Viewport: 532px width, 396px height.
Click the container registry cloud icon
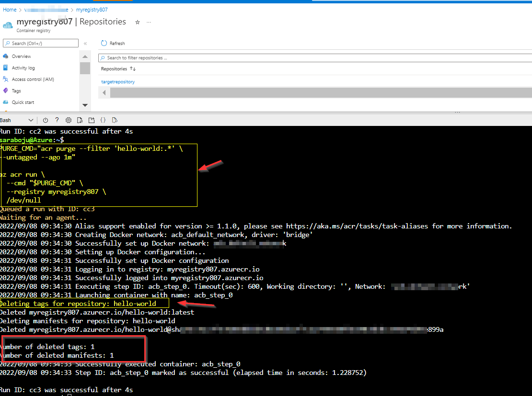point(8,25)
